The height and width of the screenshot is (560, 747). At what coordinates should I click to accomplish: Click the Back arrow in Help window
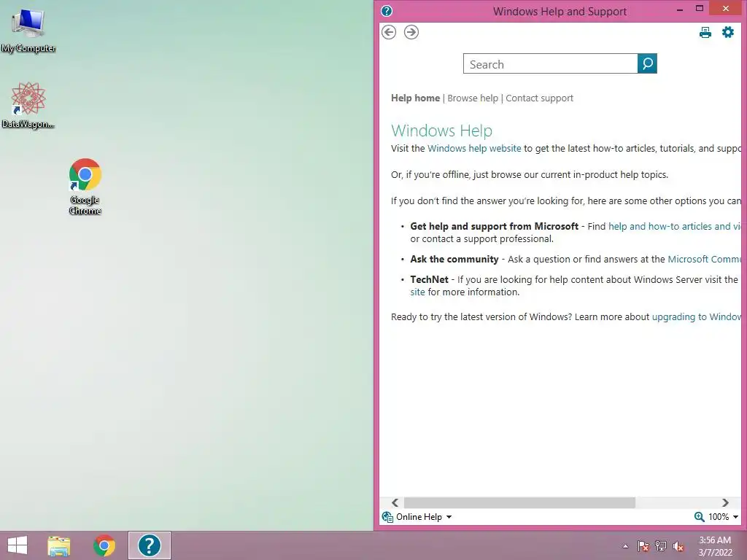click(389, 32)
